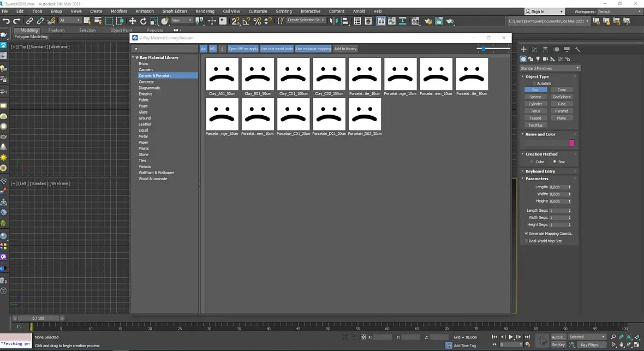Activate the Select Object tool
This screenshot has height=351, width=644.
(x=87, y=21)
